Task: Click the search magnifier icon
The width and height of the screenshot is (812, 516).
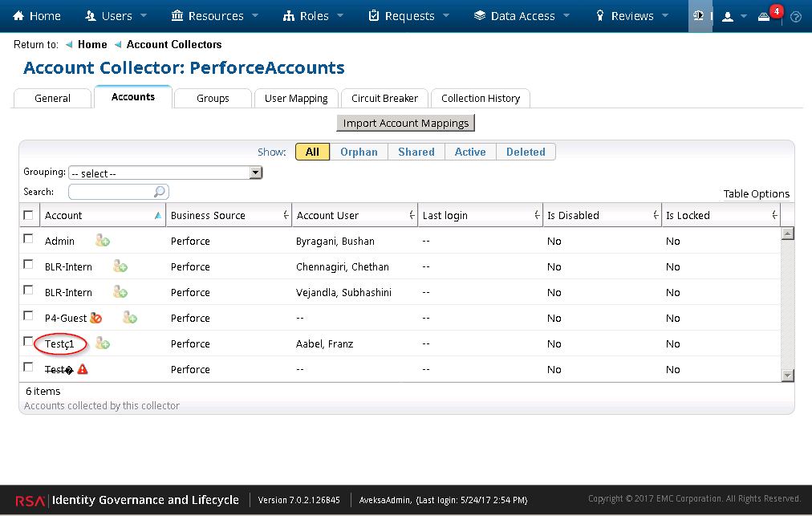Action: point(160,191)
